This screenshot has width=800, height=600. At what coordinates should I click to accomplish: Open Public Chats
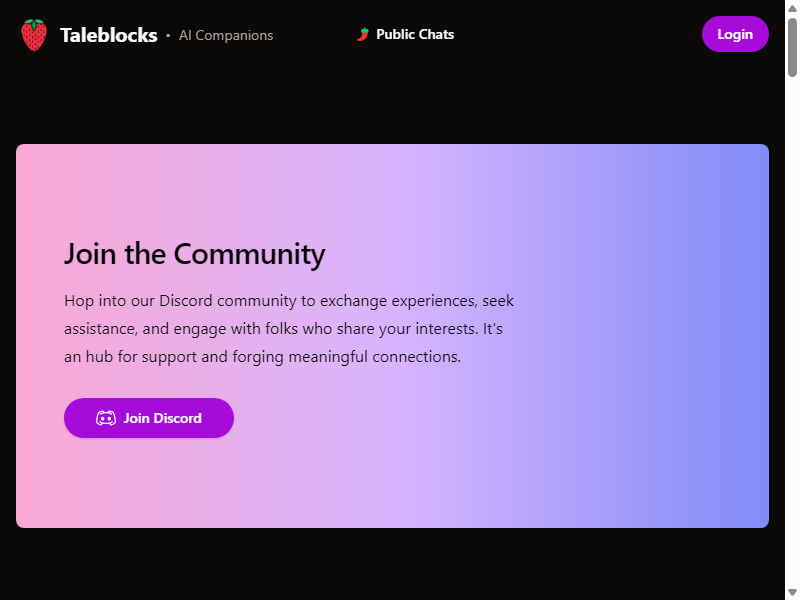pos(415,34)
